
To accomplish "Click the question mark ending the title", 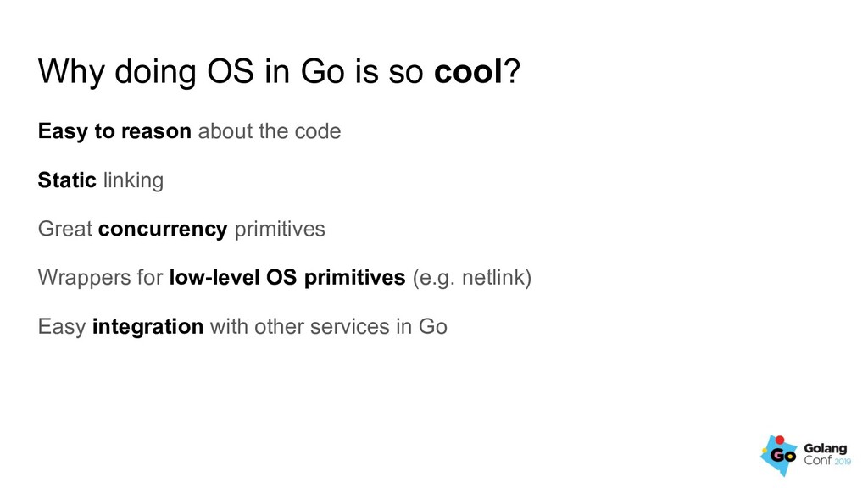I will point(512,75).
